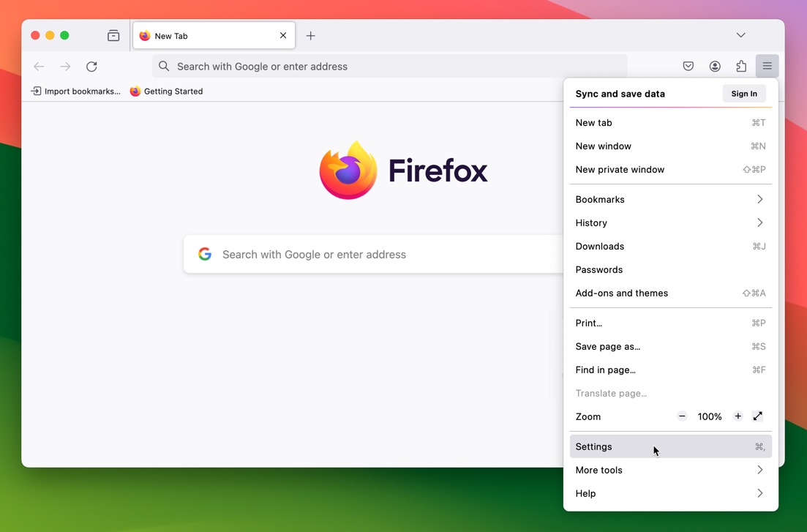Open a new tab with the plus icon
Viewport: 807px width, 532px height.
point(310,34)
